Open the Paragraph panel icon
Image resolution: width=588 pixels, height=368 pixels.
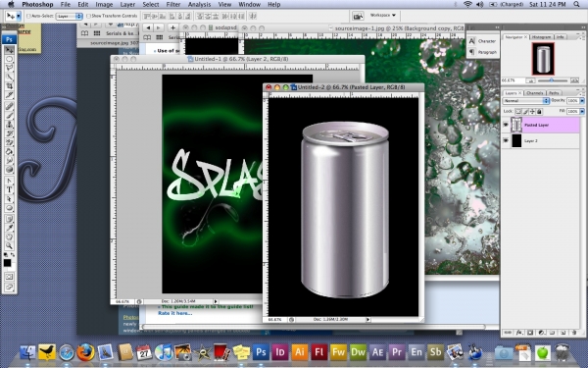tap(471, 52)
